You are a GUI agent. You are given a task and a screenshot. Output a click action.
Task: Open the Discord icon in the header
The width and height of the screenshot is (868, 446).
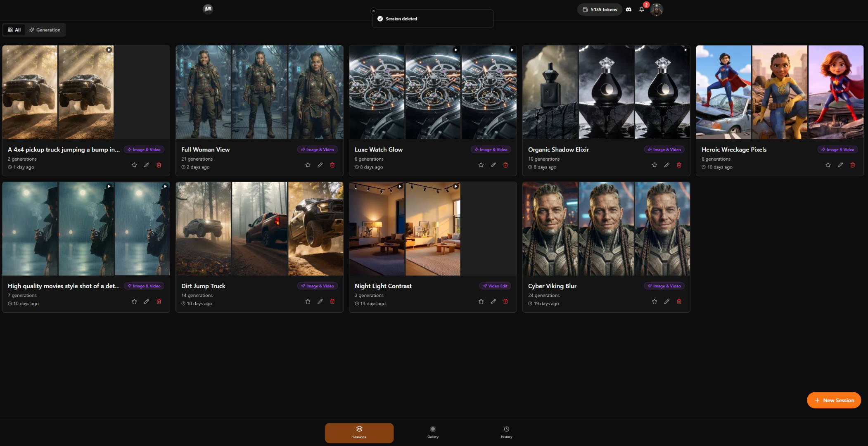[x=628, y=9]
